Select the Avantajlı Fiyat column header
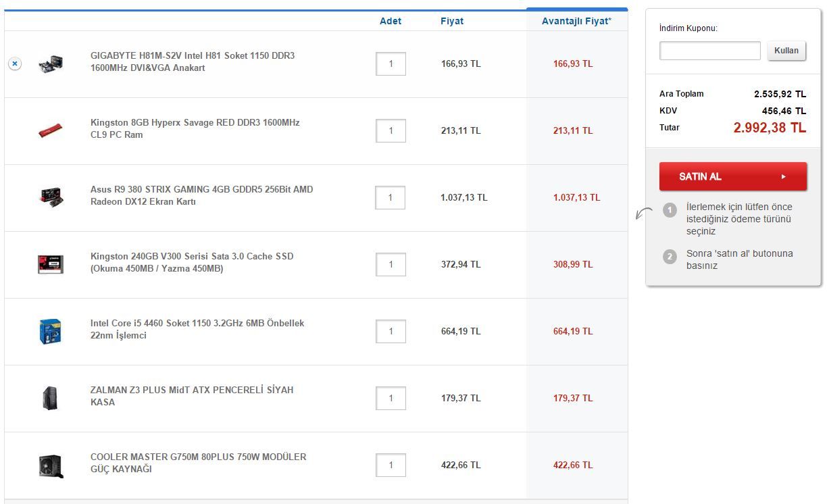Viewport: 827px width, 504px height. (576, 21)
